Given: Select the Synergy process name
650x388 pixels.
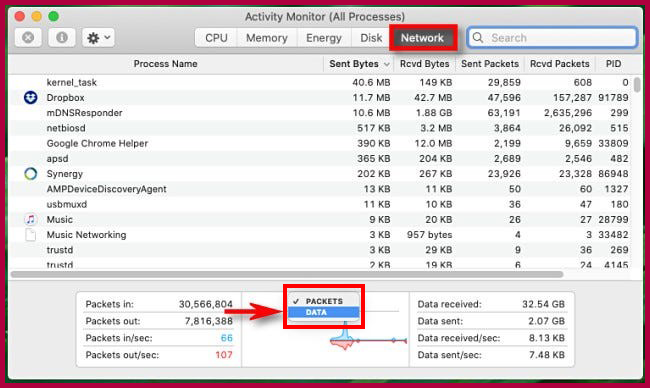Looking at the screenshot, I should tap(65, 174).
